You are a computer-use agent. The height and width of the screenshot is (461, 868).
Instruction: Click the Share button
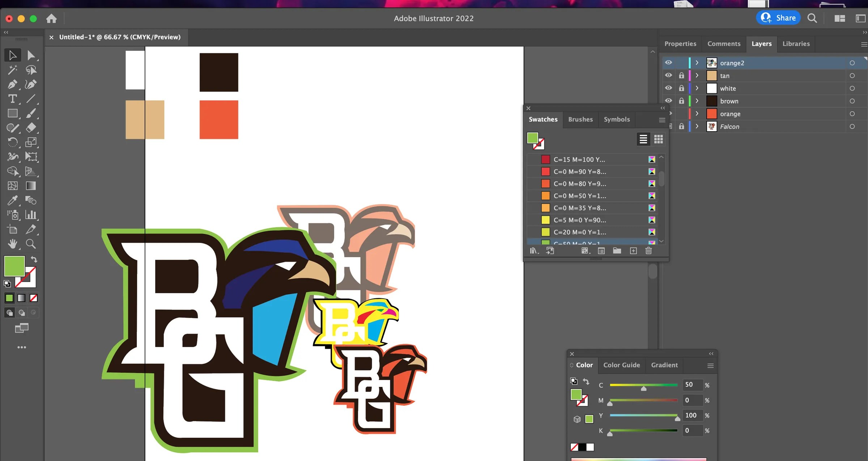click(x=778, y=17)
